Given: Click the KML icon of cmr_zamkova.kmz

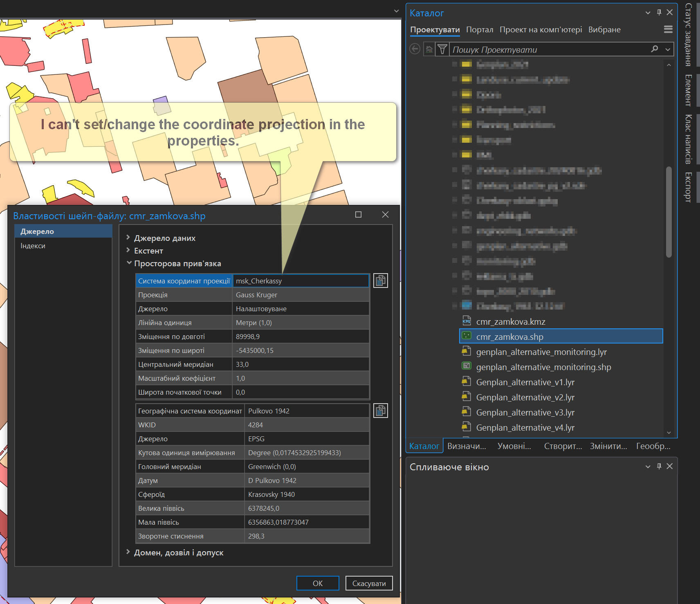Looking at the screenshot, I should [467, 321].
